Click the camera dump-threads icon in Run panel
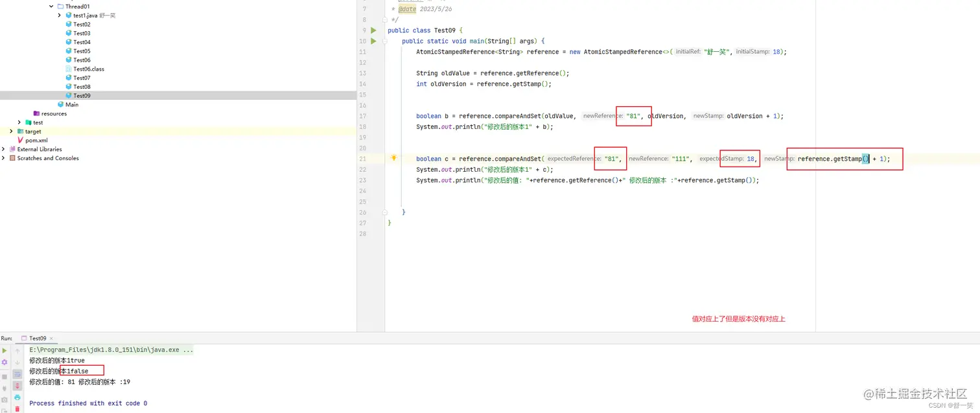 (x=5, y=400)
